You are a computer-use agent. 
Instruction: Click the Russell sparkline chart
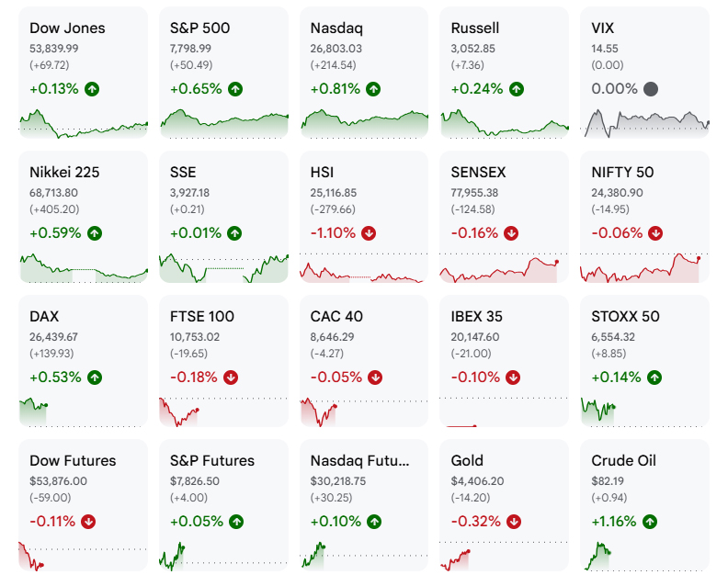coord(505,123)
